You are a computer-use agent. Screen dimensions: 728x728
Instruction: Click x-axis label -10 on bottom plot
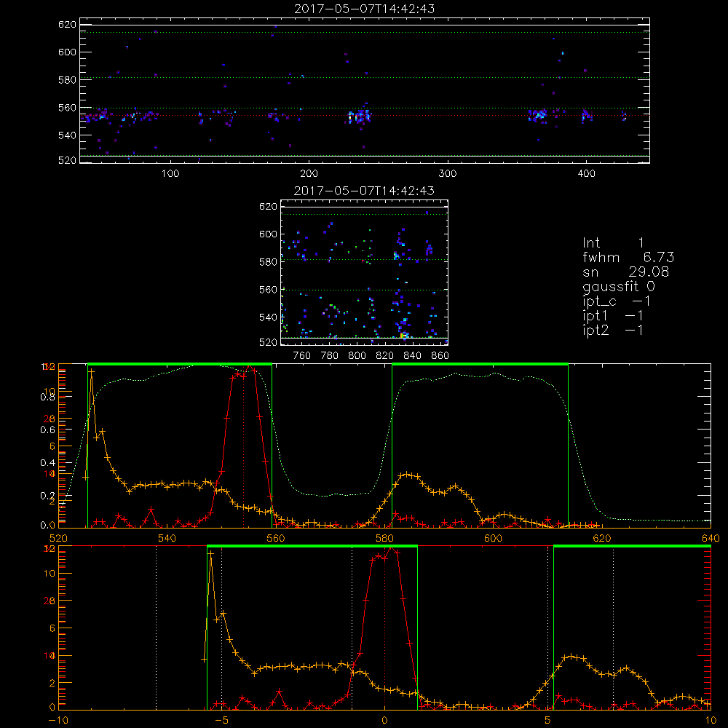58,720
